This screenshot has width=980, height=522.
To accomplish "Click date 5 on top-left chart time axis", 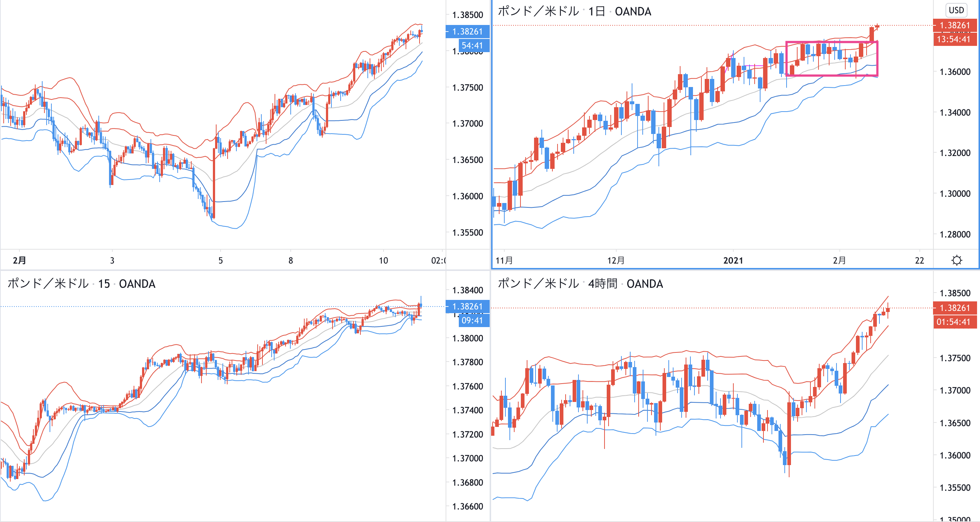I will tap(220, 261).
